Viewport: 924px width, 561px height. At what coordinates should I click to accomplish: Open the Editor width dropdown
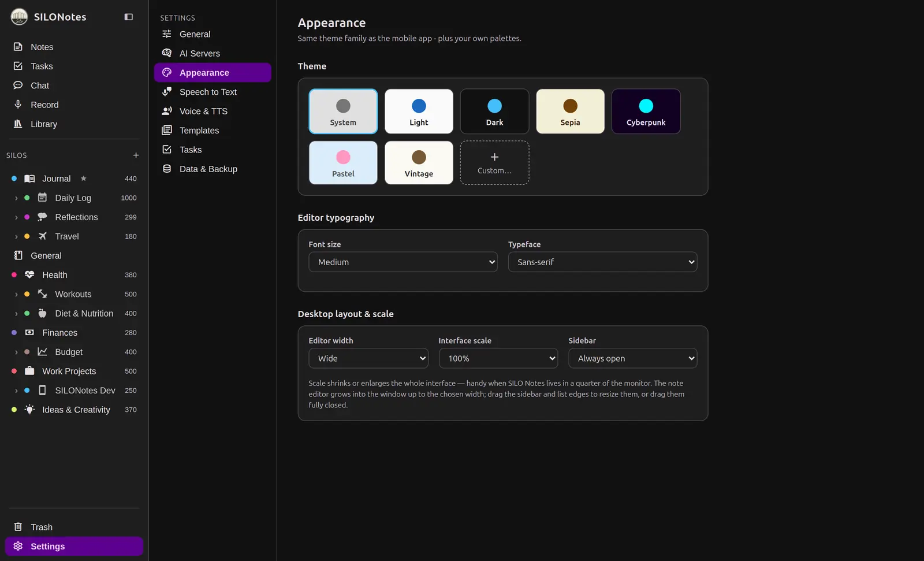tap(368, 358)
